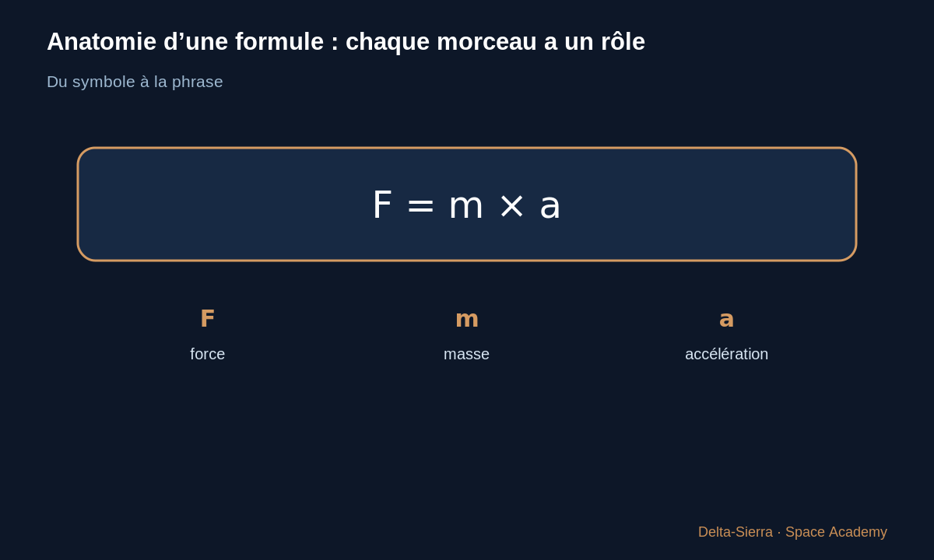Click 'Space Academy' in the footer
This screenshot has height=560, width=934.
836,532
